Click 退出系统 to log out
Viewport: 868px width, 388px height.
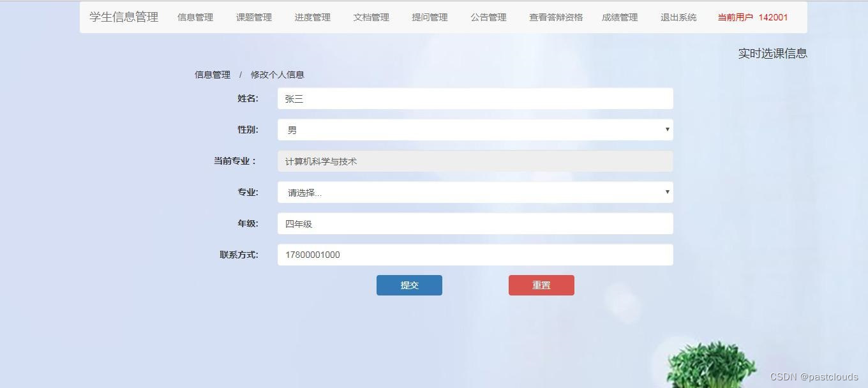[x=677, y=17]
